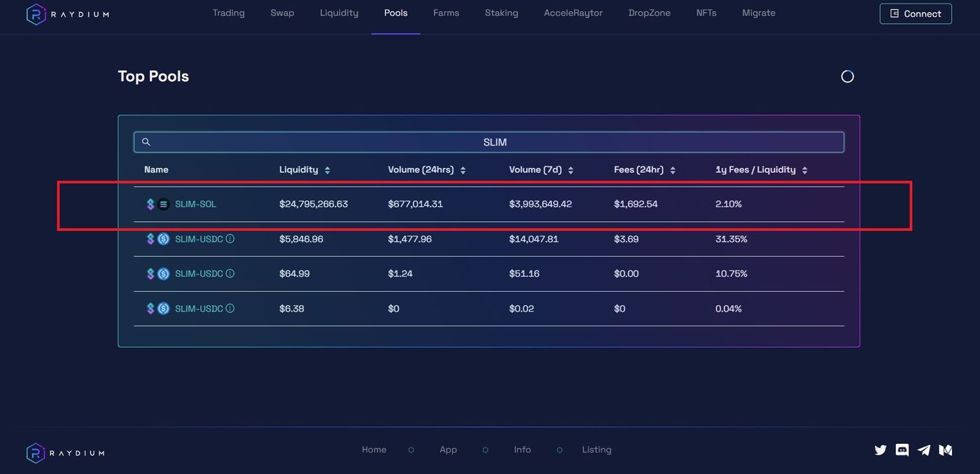
Task: Click the 2.10% fees ratio
Action: (729, 204)
